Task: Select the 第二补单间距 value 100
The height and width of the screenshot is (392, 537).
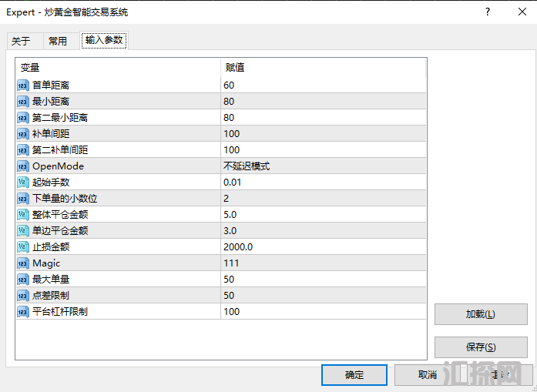Action: click(x=324, y=150)
